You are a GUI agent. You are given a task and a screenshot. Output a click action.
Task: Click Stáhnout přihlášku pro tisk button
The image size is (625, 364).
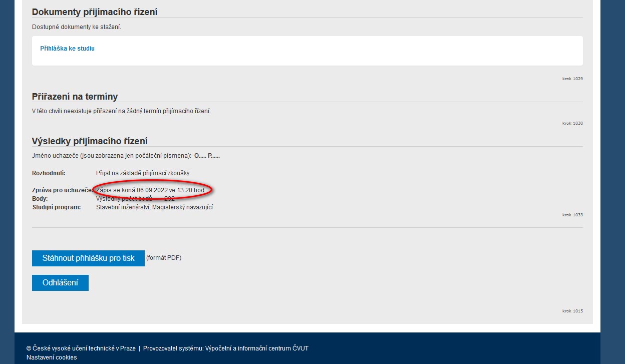pyautogui.click(x=88, y=258)
